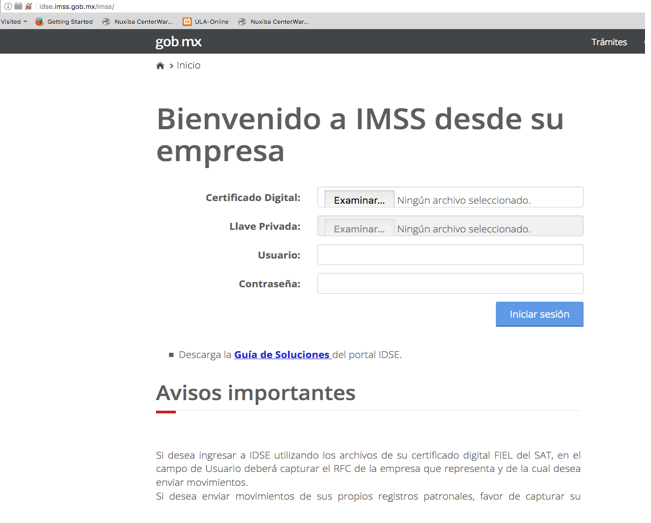Browse for Certificado Digital file
Screen dimensions: 651x523
pyautogui.click(x=359, y=200)
